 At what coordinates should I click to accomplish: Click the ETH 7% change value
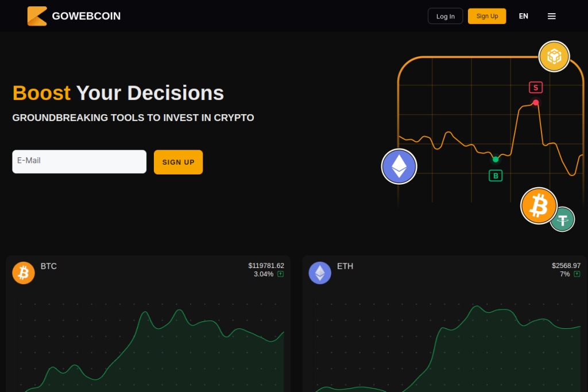click(x=565, y=274)
